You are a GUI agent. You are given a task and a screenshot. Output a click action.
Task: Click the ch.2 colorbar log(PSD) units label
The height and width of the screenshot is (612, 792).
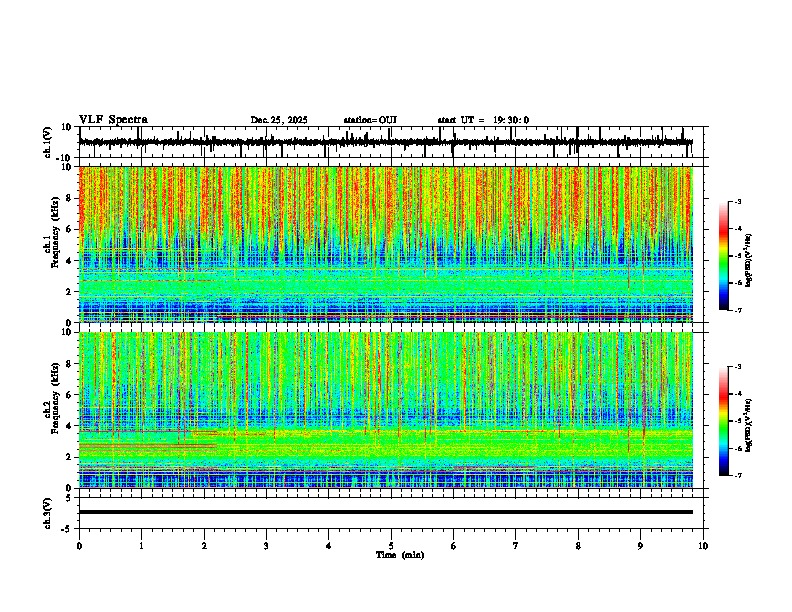point(748,426)
